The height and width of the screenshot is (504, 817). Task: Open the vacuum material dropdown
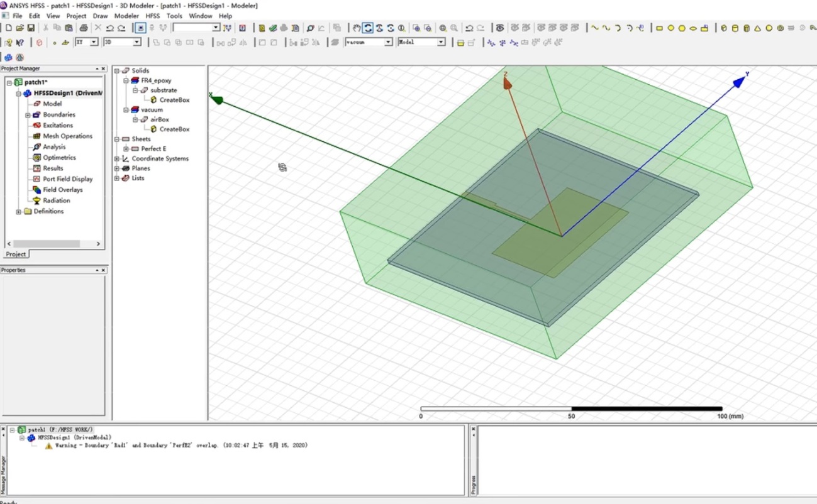(388, 42)
